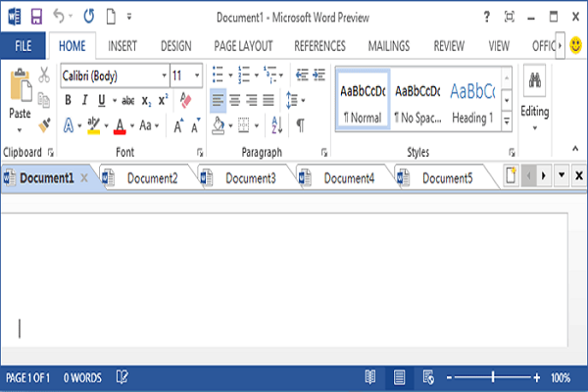Click the Shading paint bucket icon

click(219, 125)
